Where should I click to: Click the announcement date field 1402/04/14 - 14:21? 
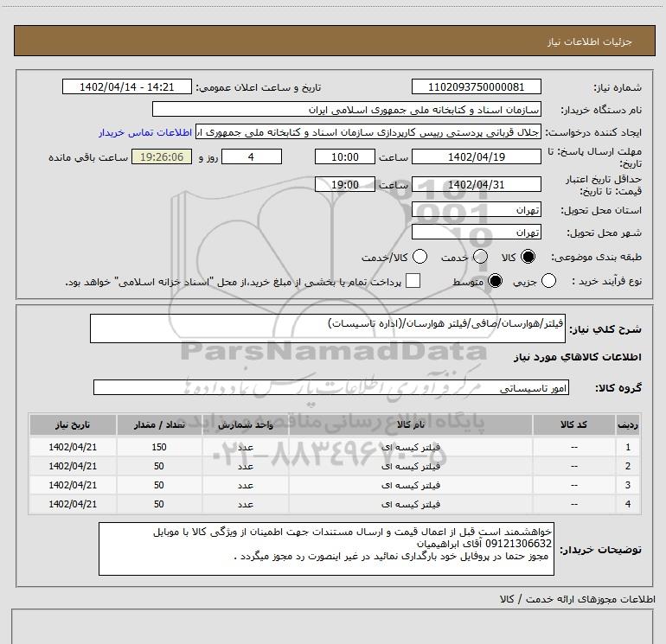click(x=127, y=87)
